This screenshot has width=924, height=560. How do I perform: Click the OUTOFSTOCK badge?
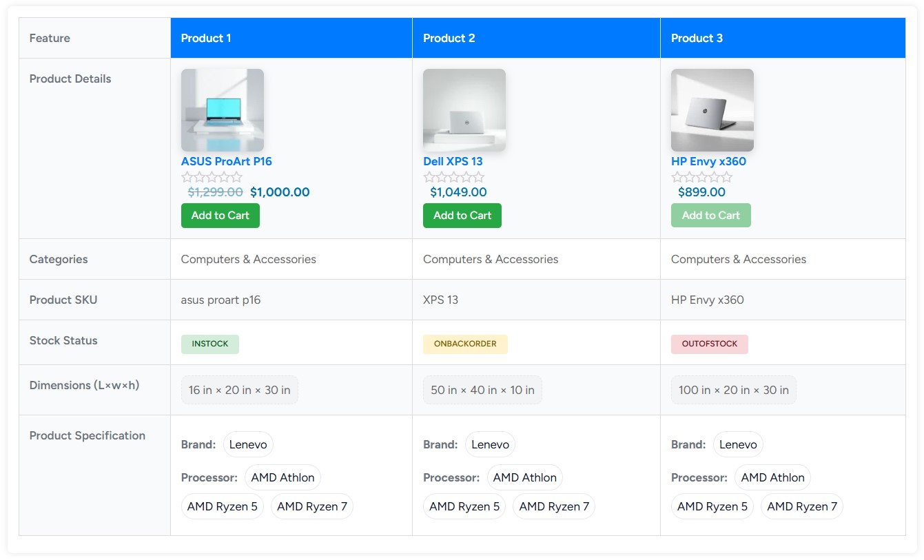pyautogui.click(x=710, y=344)
